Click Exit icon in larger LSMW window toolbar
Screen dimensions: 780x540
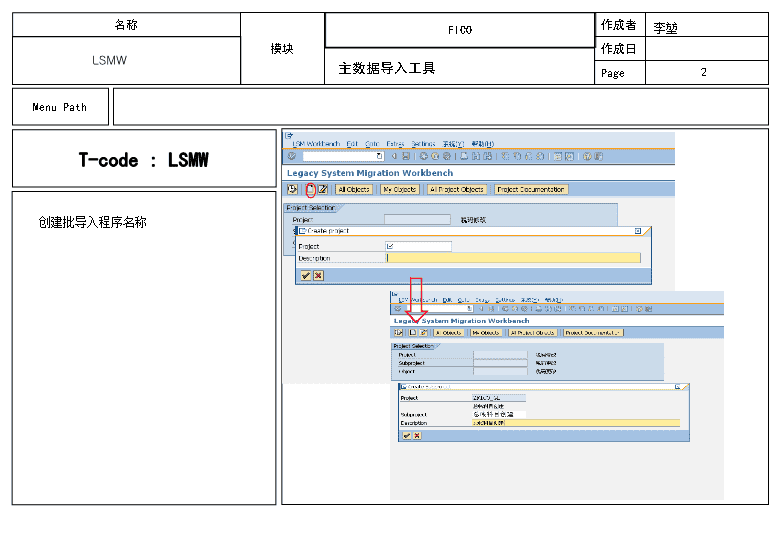pyautogui.click(x=435, y=156)
